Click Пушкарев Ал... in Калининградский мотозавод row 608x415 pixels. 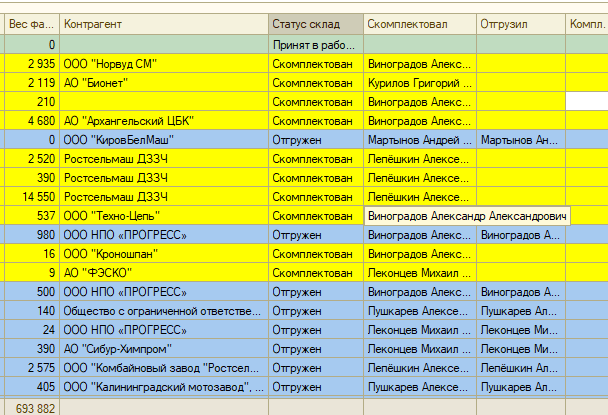pyautogui.click(x=521, y=387)
